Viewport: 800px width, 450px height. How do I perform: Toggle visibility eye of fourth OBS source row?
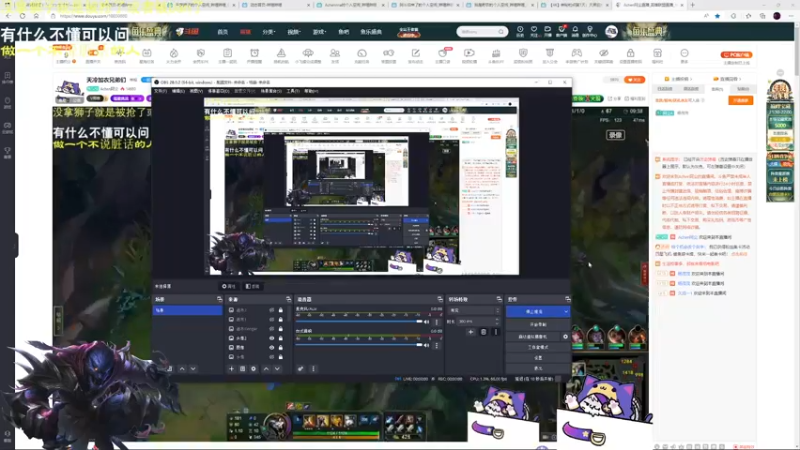pos(271,338)
